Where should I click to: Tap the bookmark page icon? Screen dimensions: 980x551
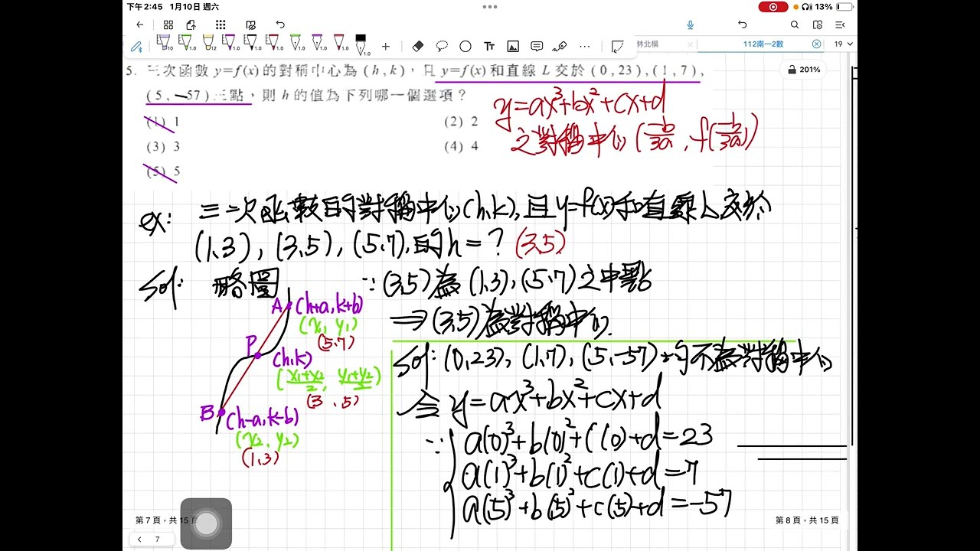(x=250, y=24)
